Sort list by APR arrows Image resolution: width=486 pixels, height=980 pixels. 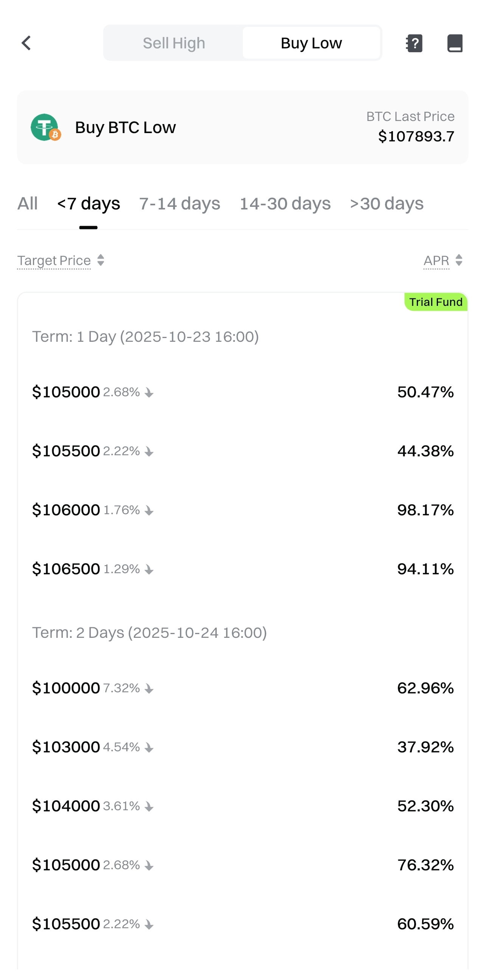click(459, 261)
